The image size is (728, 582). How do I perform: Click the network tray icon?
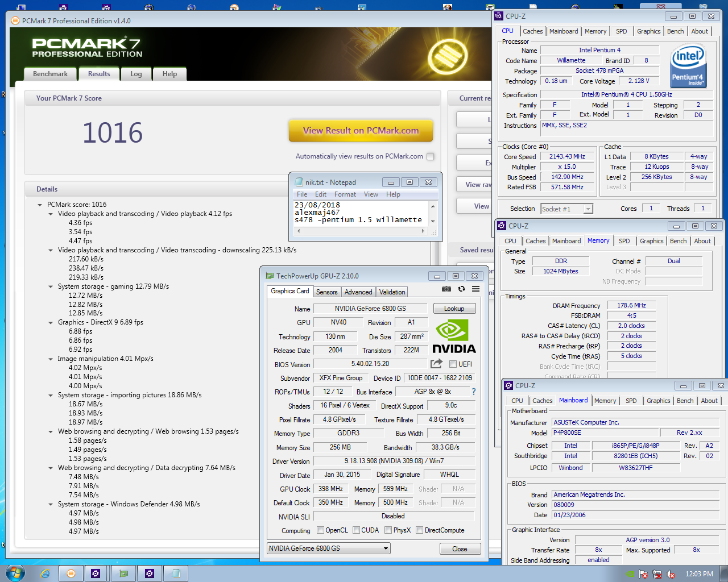[x=657, y=574]
